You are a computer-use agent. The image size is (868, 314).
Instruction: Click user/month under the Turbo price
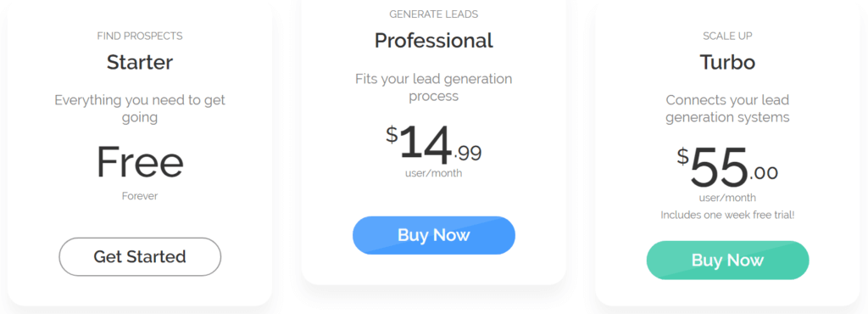click(x=727, y=198)
